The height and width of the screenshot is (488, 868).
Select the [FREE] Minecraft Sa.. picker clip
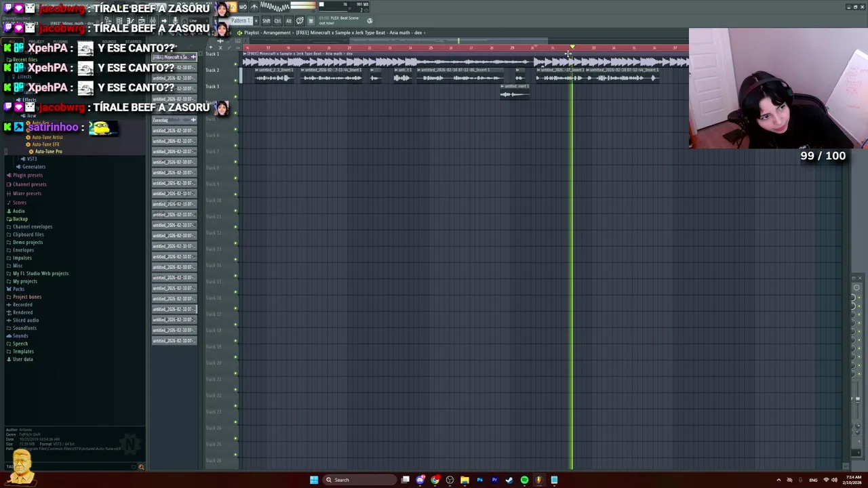tap(174, 57)
